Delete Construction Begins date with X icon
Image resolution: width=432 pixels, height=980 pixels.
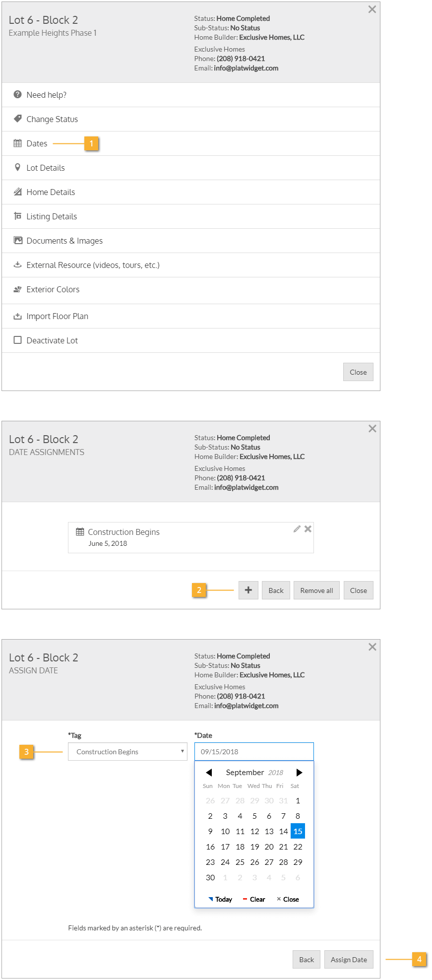(x=308, y=529)
